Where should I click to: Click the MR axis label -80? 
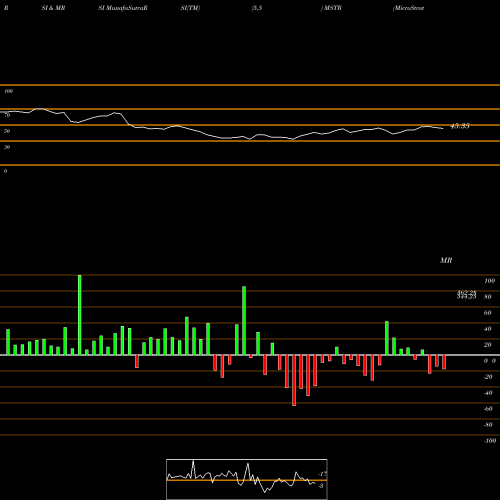pyautogui.click(x=488, y=425)
